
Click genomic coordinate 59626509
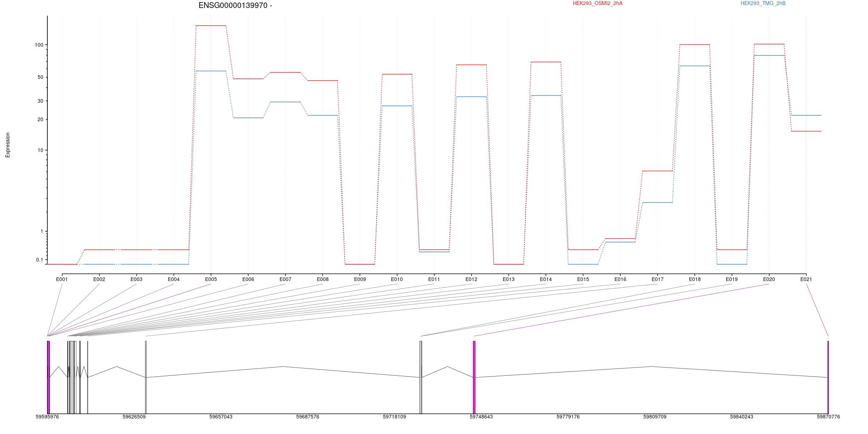(134, 417)
